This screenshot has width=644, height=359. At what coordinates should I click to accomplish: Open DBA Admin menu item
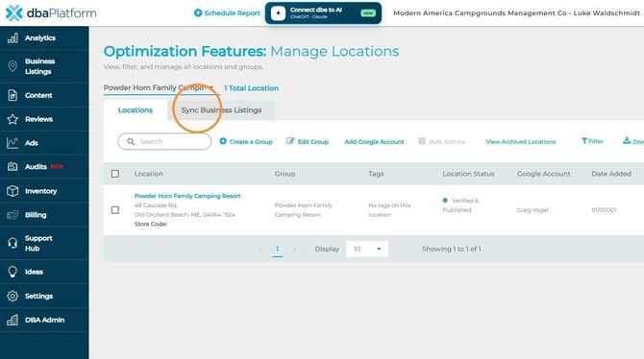tap(44, 320)
